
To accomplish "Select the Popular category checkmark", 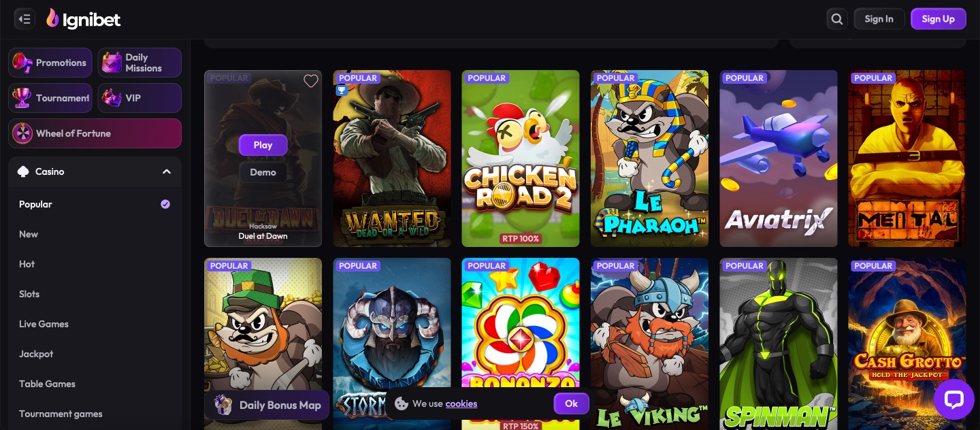I will pyautogui.click(x=165, y=204).
